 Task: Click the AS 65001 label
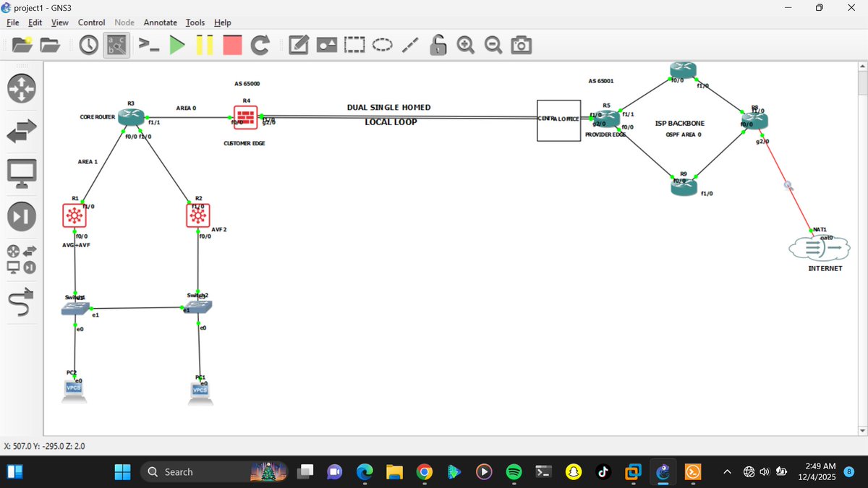[601, 81]
